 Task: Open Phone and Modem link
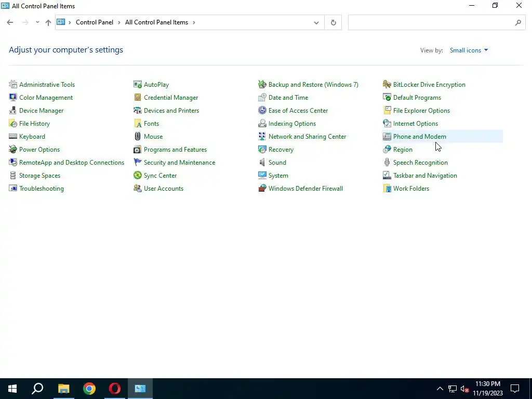click(419, 137)
